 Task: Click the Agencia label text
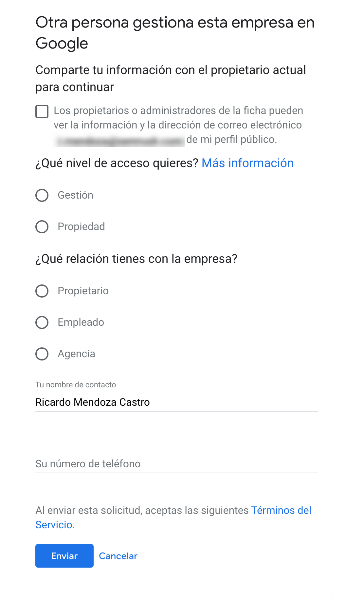(x=77, y=354)
